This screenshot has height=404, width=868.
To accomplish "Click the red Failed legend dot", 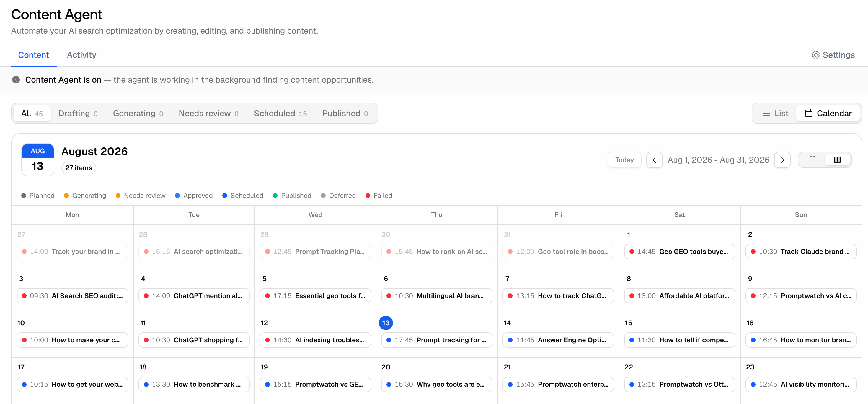I will tap(368, 196).
